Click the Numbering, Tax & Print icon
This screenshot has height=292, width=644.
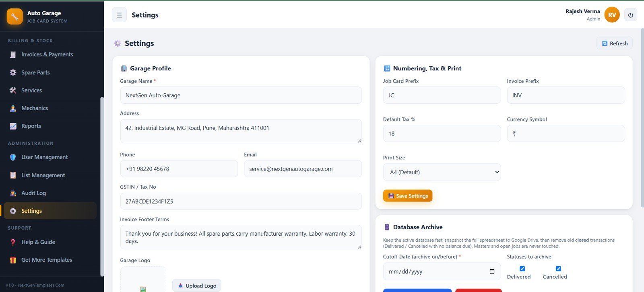click(x=387, y=68)
